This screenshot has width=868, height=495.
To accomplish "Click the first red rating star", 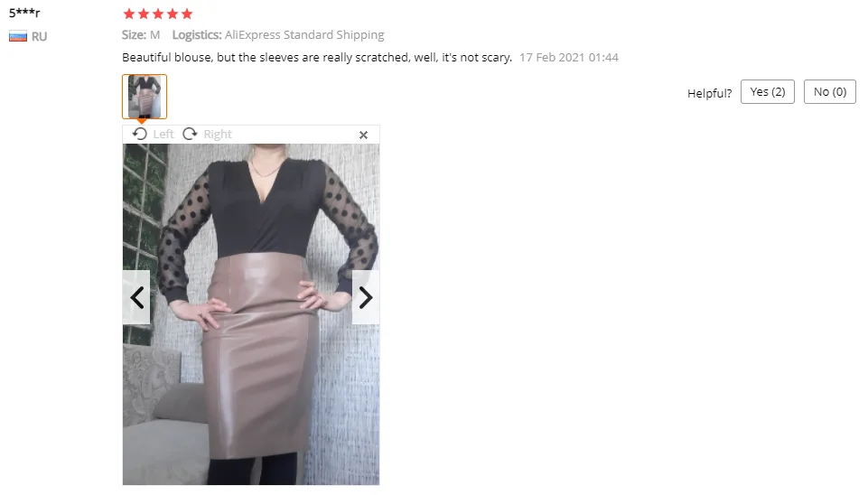I will click(129, 14).
